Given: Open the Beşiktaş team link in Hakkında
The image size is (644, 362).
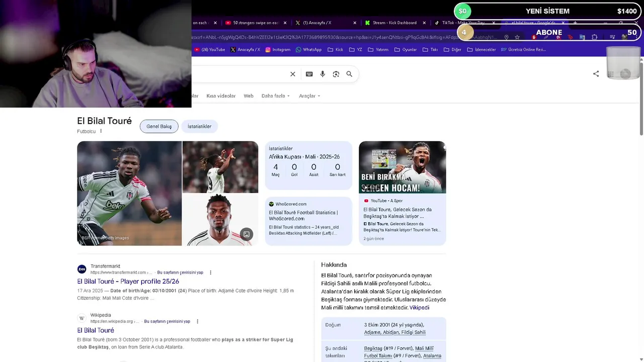Looking at the screenshot, I should 373,348.
